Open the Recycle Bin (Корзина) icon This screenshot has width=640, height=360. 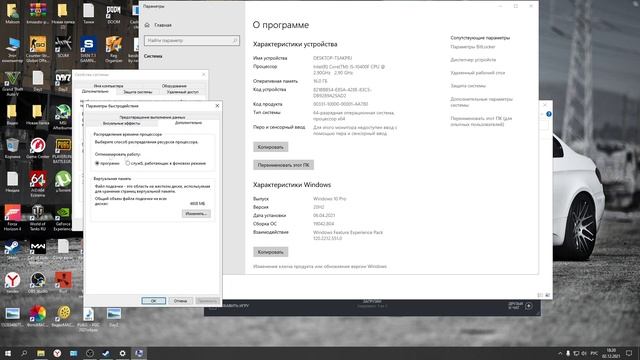[12, 148]
